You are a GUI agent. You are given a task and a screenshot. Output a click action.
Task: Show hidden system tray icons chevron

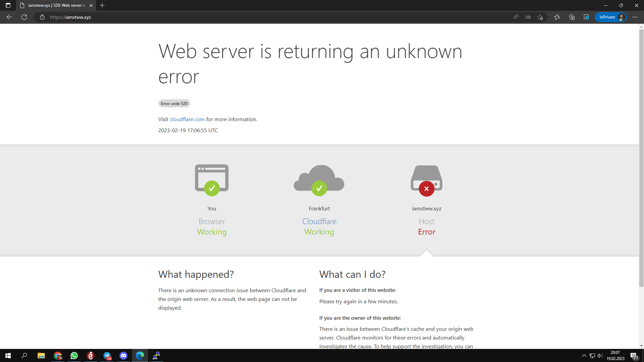[x=584, y=356]
